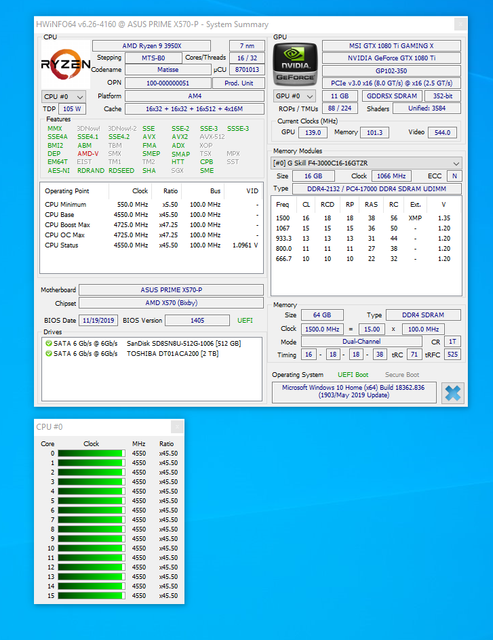
Task: Click the GDDR5X SDRAM field
Action: (392, 96)
